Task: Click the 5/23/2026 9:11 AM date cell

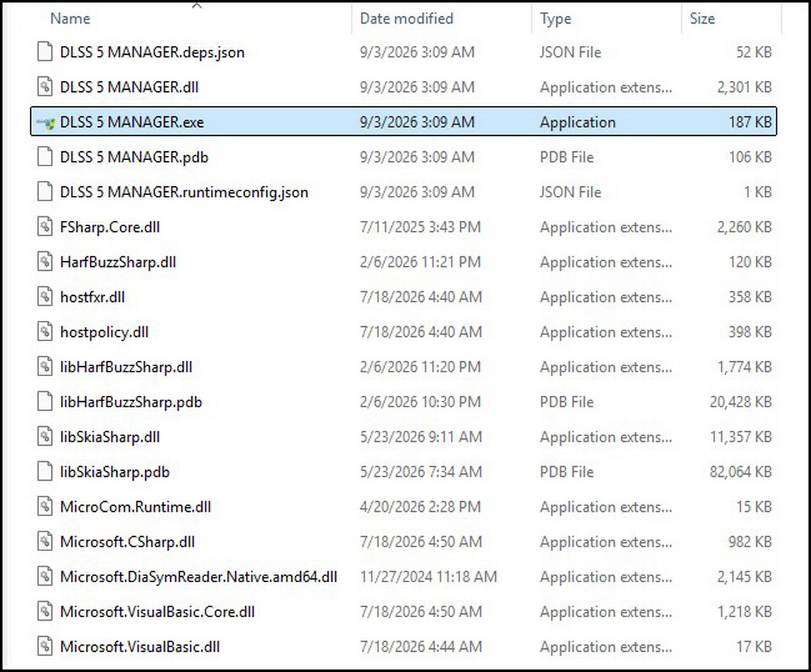Action: 421,437
